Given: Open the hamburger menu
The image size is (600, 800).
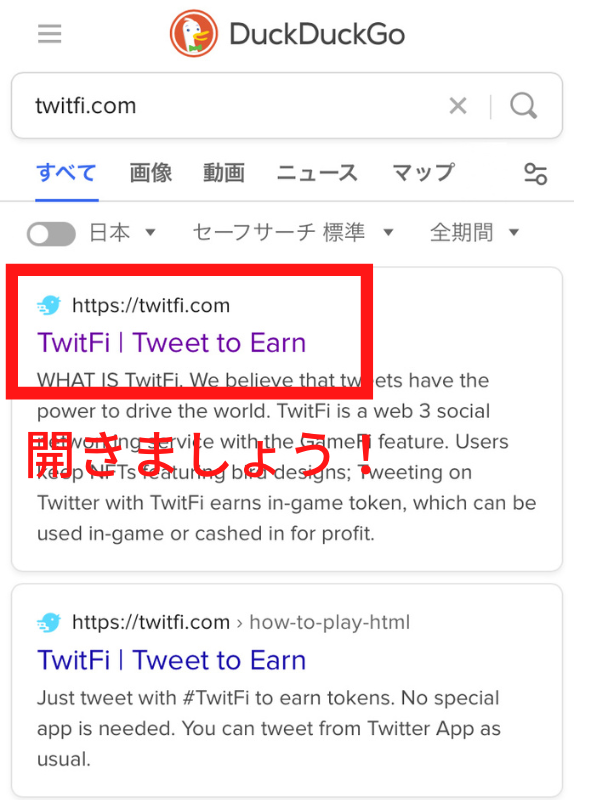Looking at the screenshot, I should [49, 34].
